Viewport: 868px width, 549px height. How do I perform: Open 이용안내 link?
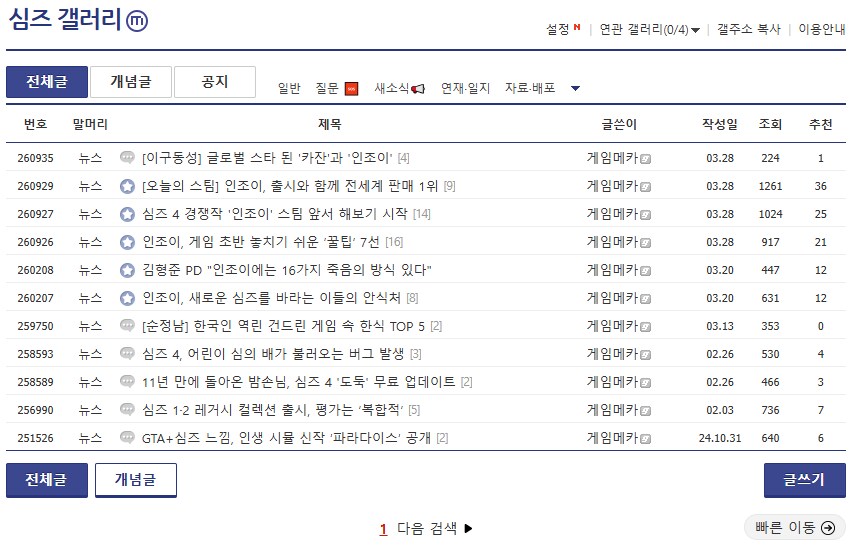(822, 29)
